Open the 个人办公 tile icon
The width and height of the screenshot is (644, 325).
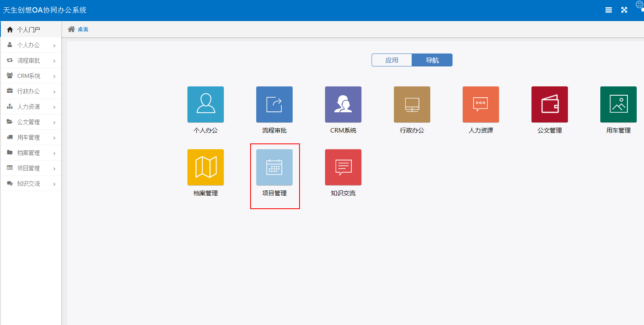(x=206, y=105)
